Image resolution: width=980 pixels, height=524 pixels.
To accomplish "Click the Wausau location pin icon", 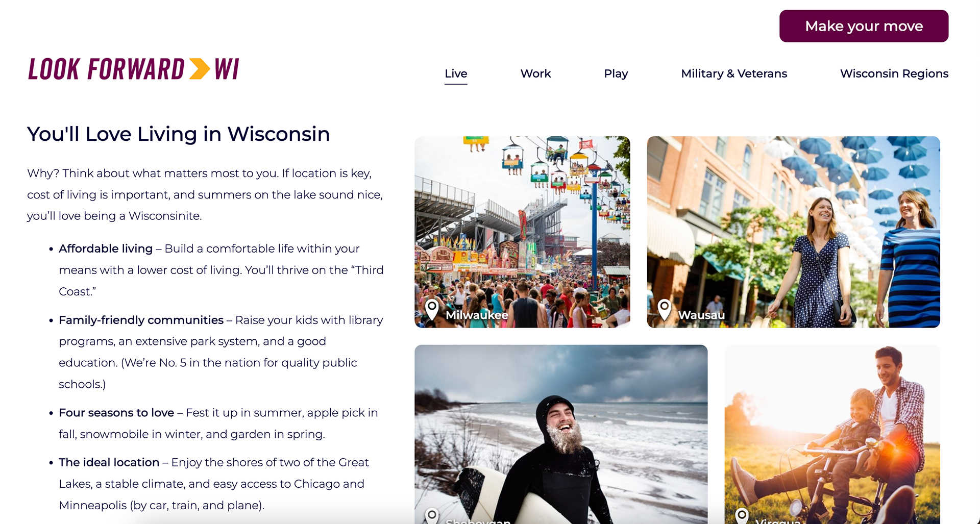I will (x=664, y=310).
